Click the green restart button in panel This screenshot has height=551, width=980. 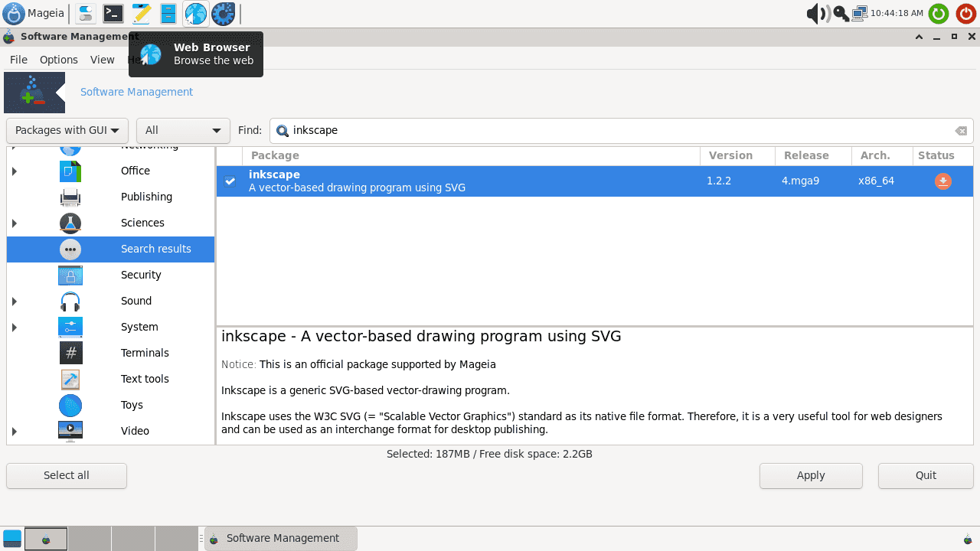[x=939, y=13]
